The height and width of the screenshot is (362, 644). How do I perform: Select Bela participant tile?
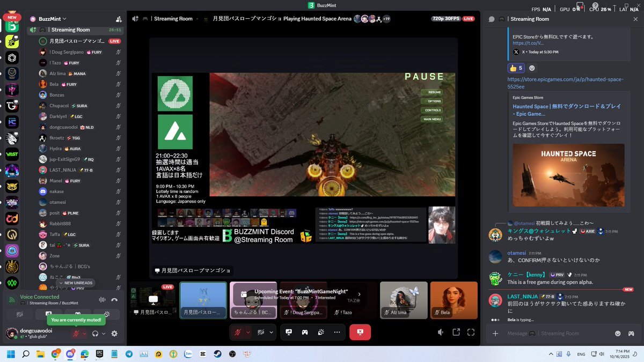453,300
